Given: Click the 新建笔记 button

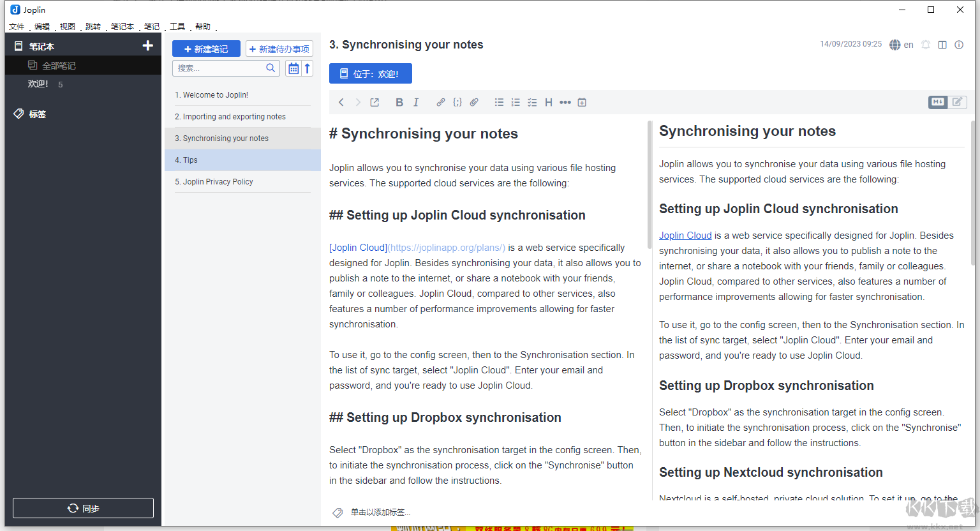Looking at the screenshot, I should 206,49.
